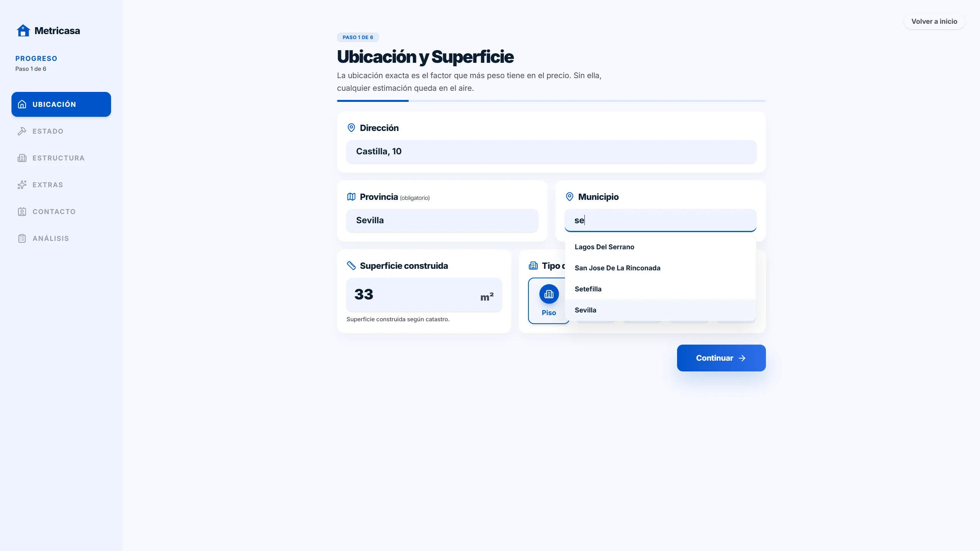Viewport: 980px width, 551px height.
Task: Click the Estado wrench icon
Action: (x=22, y=131)
